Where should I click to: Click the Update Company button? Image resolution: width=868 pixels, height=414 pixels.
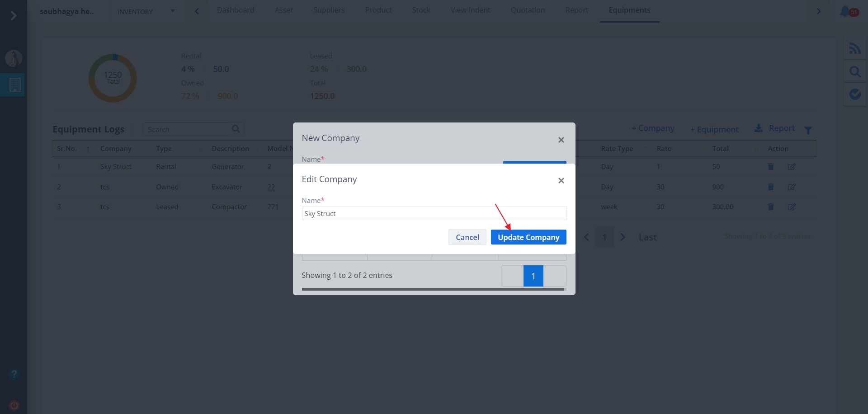click(x=528, y=237)
